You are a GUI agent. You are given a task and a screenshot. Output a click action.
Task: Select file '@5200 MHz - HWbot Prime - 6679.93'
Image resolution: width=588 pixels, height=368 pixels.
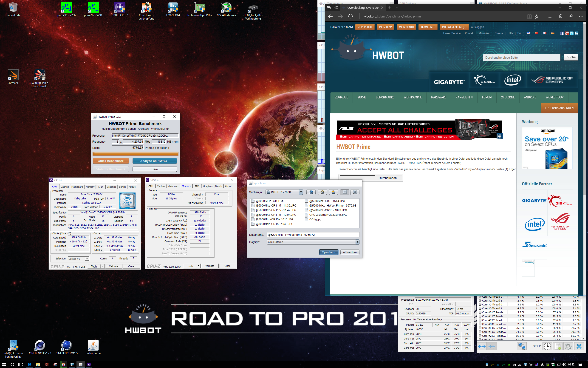pos(331,205)
